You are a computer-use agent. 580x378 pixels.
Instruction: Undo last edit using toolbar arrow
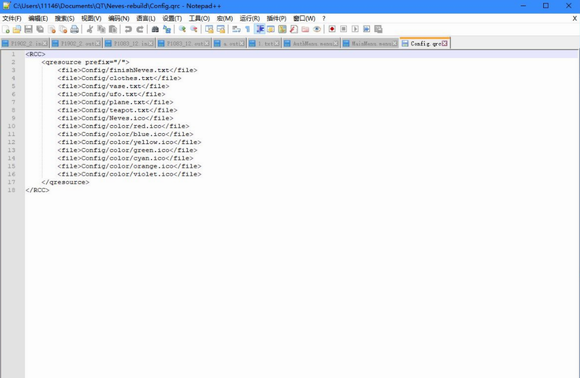point(128,29)
